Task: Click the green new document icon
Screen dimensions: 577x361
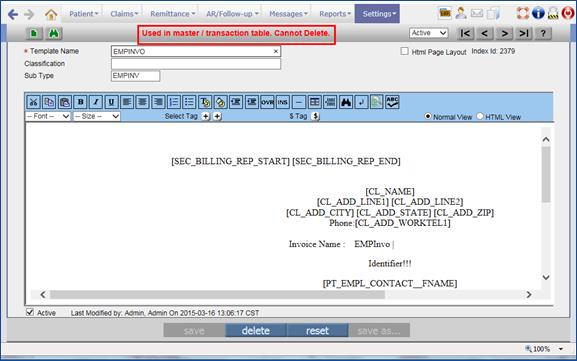Action: pos(34,33)
